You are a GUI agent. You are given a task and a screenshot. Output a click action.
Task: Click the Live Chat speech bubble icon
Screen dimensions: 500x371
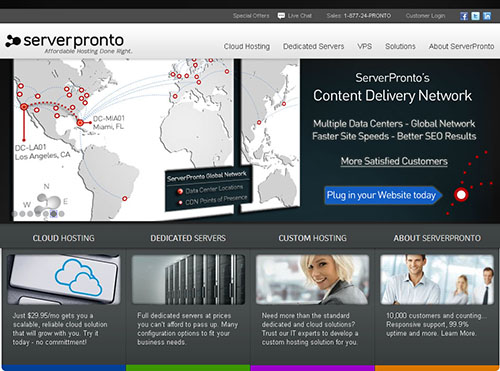[x=281, y=16]
